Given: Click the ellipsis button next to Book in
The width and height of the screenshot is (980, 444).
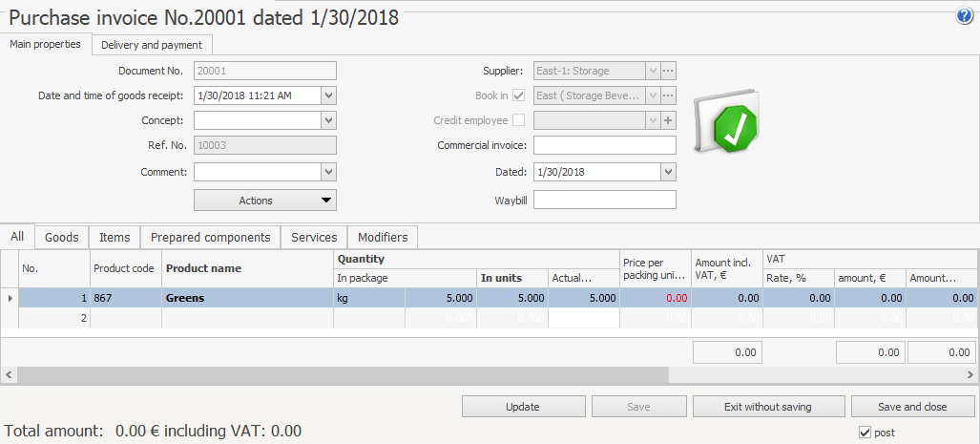Looking at the screenshot, I should [668, 95].
